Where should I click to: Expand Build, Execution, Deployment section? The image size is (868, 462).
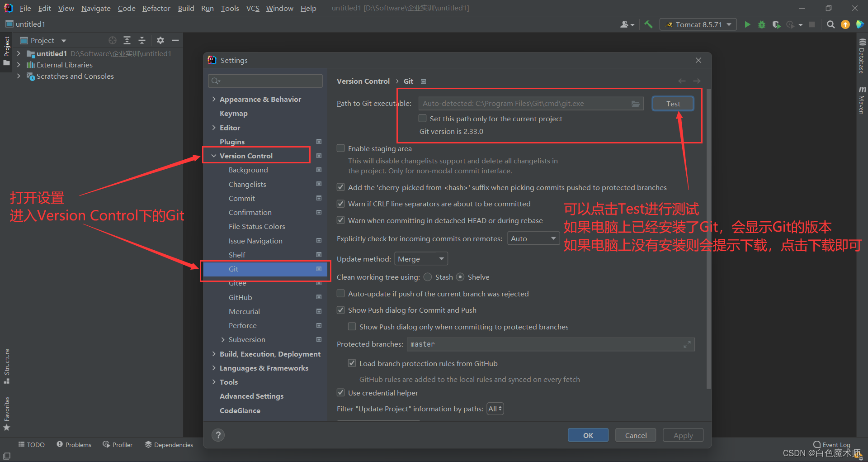pyautogui.click(x=213, y=354)
